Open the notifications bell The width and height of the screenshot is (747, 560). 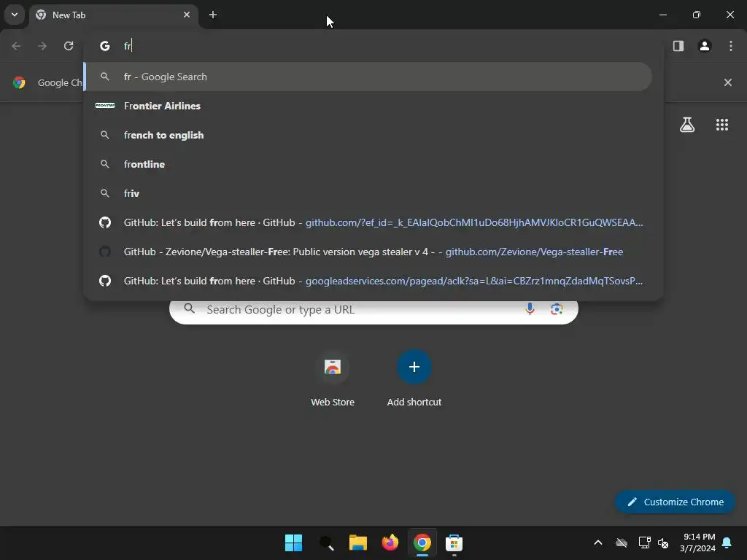click(727, 542)
